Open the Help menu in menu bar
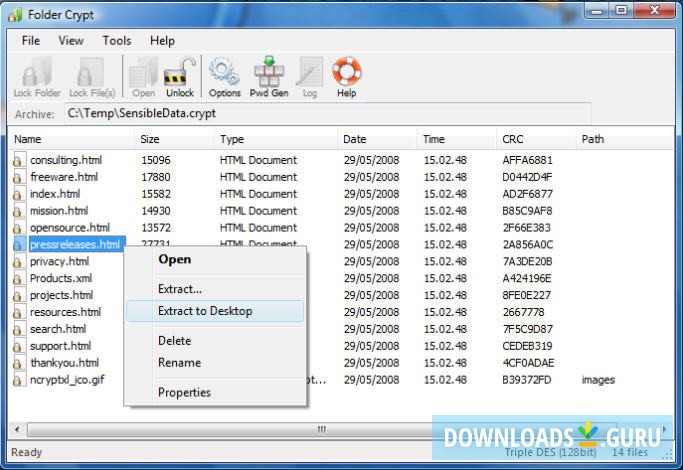This screenshot has height=470, width=683. click(162, 41)
